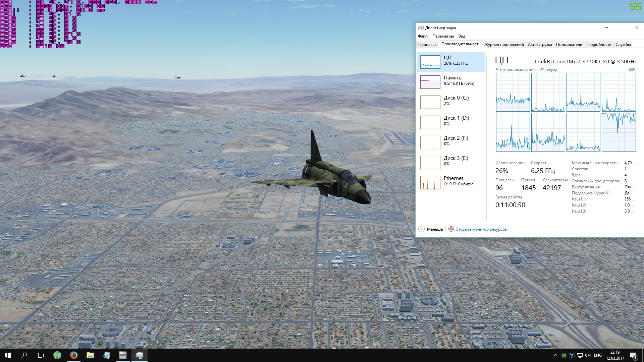Open Открыть монитор ресурсов link
The width and height of the screenshot is (644, 362).
click(x=481, y=229)
